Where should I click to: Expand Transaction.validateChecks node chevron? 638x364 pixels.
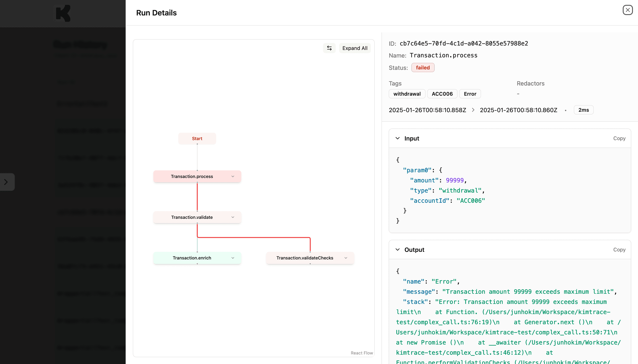pos(346,258)
